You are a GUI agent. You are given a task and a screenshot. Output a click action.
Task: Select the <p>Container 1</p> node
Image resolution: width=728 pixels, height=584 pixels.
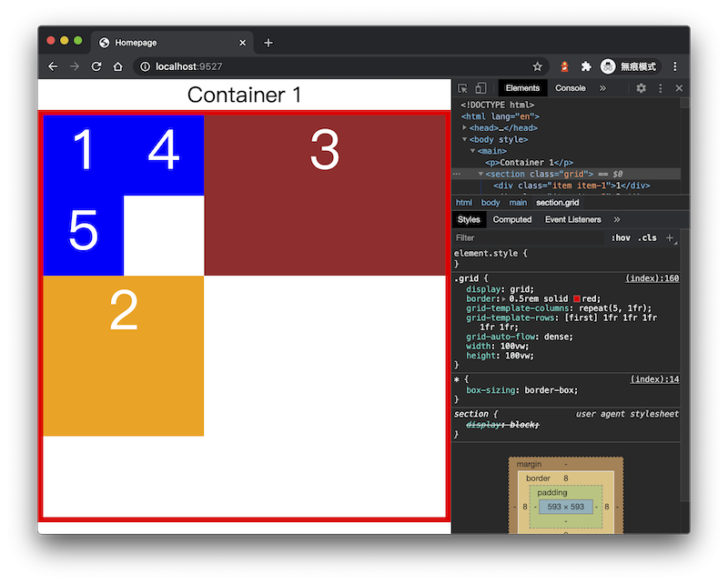click(529, 163)
